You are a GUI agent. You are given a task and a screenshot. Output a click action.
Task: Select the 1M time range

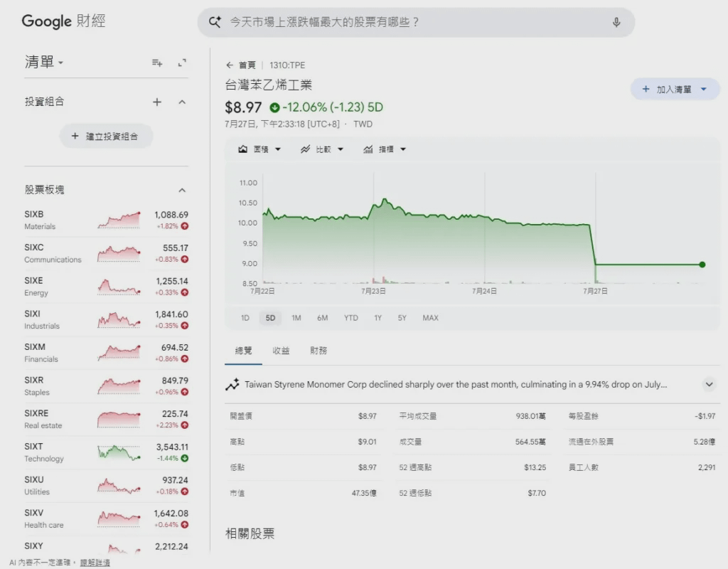point(296,318)
